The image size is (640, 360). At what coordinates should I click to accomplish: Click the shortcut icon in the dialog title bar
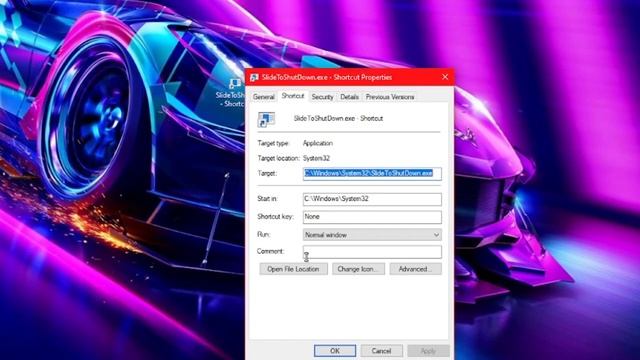pos(254,77)
